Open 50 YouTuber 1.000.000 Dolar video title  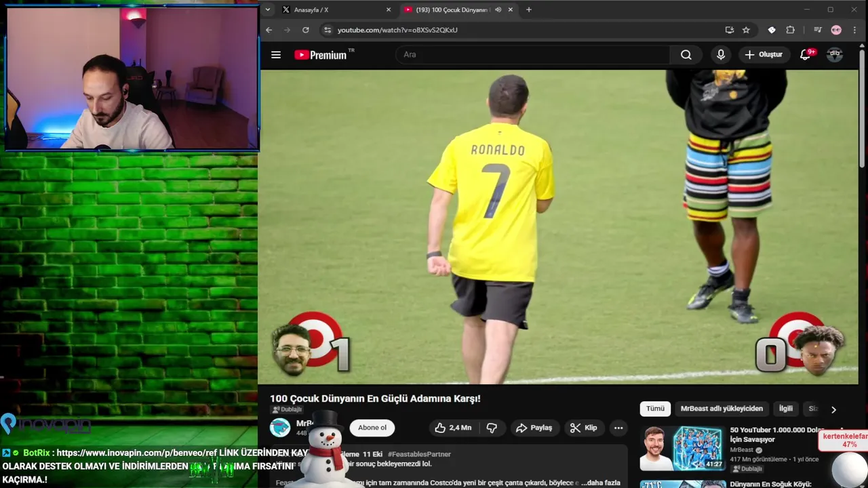coord(776,434)
